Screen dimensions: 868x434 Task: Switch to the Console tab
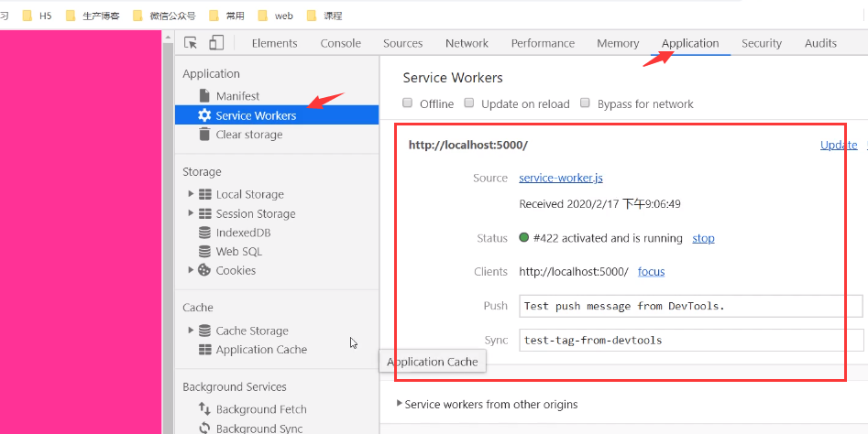click(340, 43)
